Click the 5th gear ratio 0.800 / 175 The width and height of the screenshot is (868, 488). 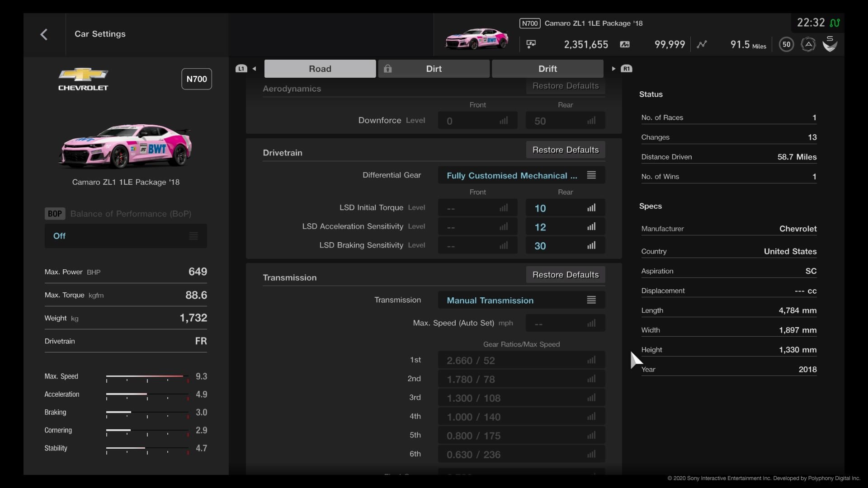[521, 436]
